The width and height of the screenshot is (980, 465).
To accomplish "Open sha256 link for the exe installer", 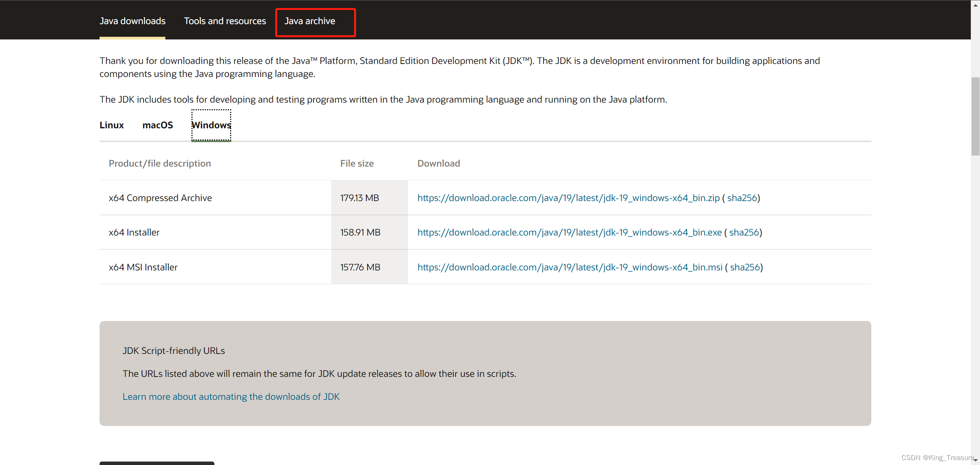I will (x=744, y=232).
